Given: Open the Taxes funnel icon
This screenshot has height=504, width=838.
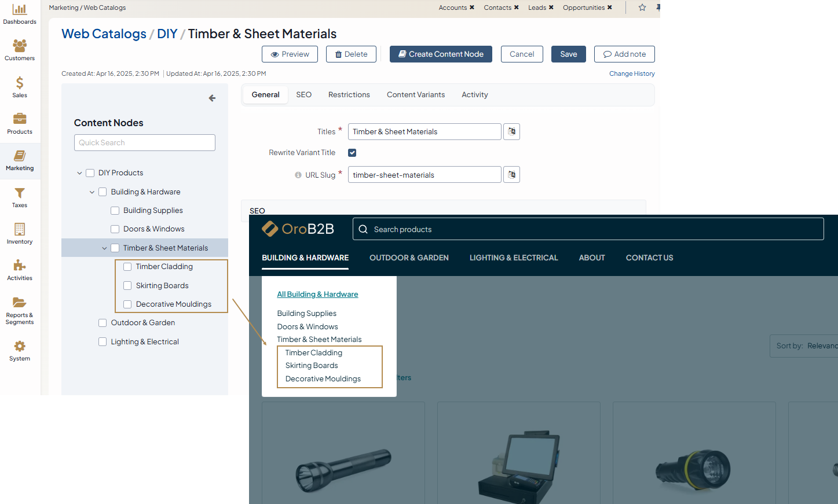Looking at the screenshot, I should (20, 193).
